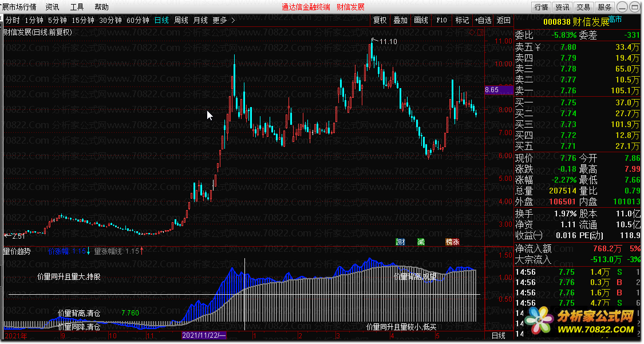Click the 2021/11/22 date marker on timeline
The width and height of the screenshot is (644, 344).
pyautogui.click(x=204, y=335)
